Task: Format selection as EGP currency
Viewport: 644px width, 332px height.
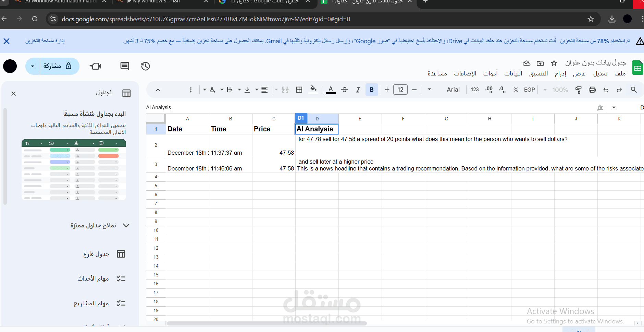Action: (529, 90)
